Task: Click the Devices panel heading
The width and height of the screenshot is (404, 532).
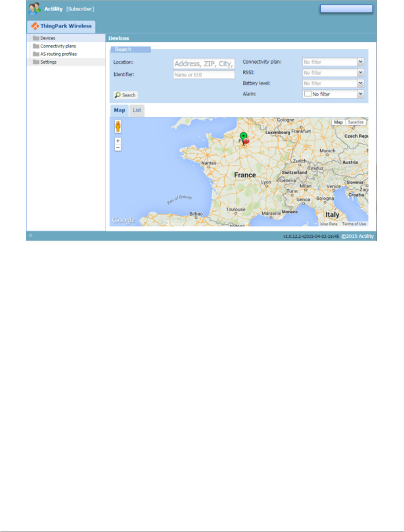Action: point(119,38)
